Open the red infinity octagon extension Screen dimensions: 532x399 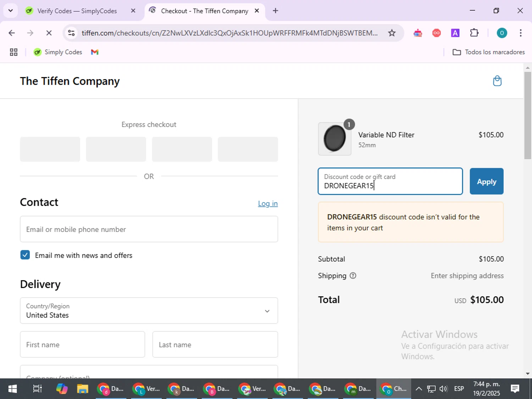tap(437, 33)
